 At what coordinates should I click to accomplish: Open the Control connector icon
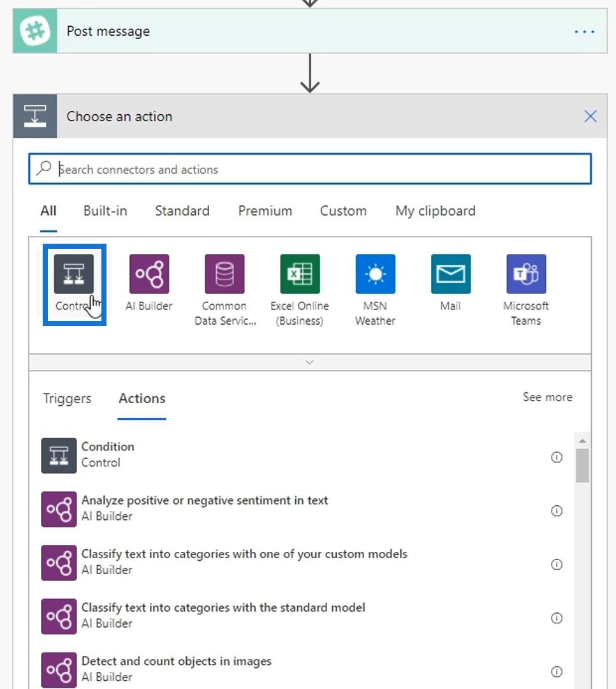(74, 274)
